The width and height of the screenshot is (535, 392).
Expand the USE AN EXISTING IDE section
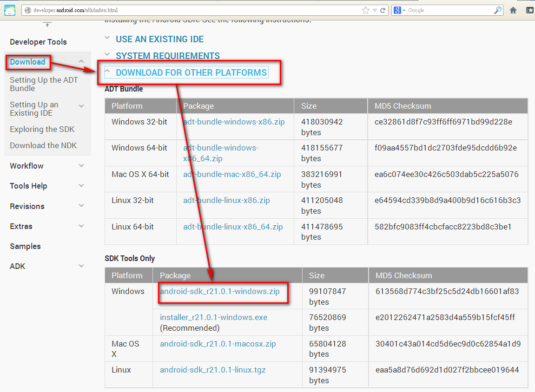tap(160, 39)
